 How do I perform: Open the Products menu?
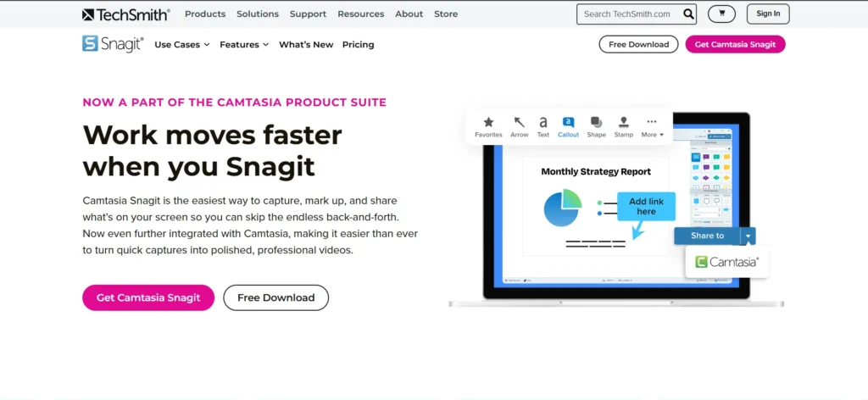point(205,14)
